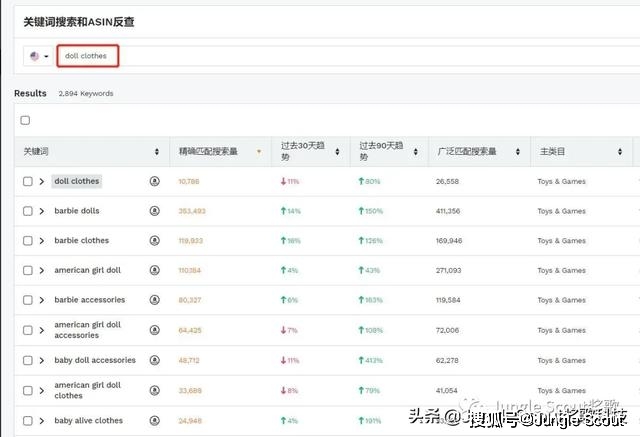Viewport: 640px width, 437px height.
Task: Click the circular icon beside baby doll accessories
Action: 154,360
